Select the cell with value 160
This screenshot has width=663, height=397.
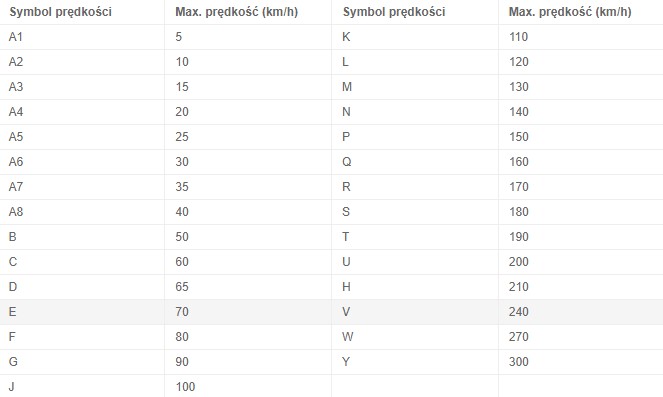[581, 162]
